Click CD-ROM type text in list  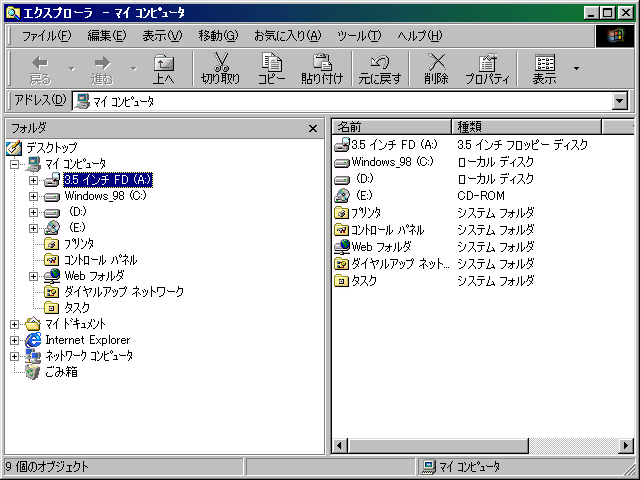point(481,196)
